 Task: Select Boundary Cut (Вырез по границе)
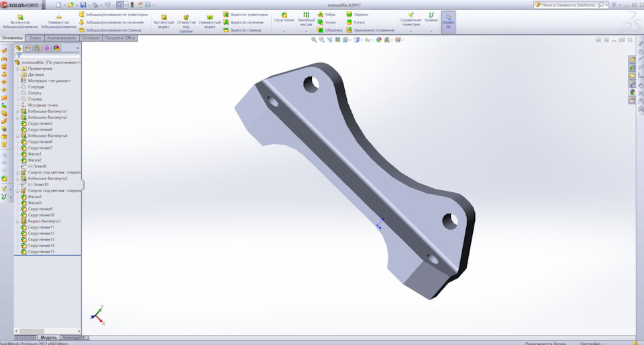pos(242,30)
